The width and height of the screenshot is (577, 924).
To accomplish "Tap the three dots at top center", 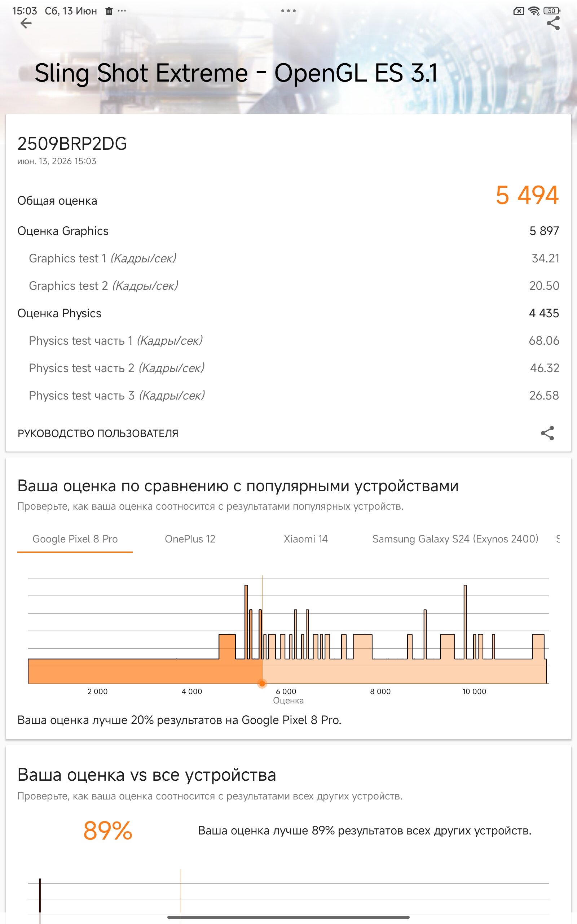I will point(288,11).
